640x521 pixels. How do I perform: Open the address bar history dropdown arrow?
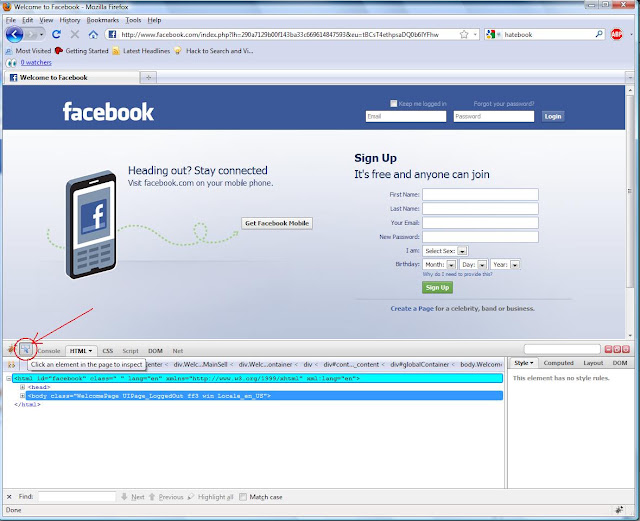point(475,34)
